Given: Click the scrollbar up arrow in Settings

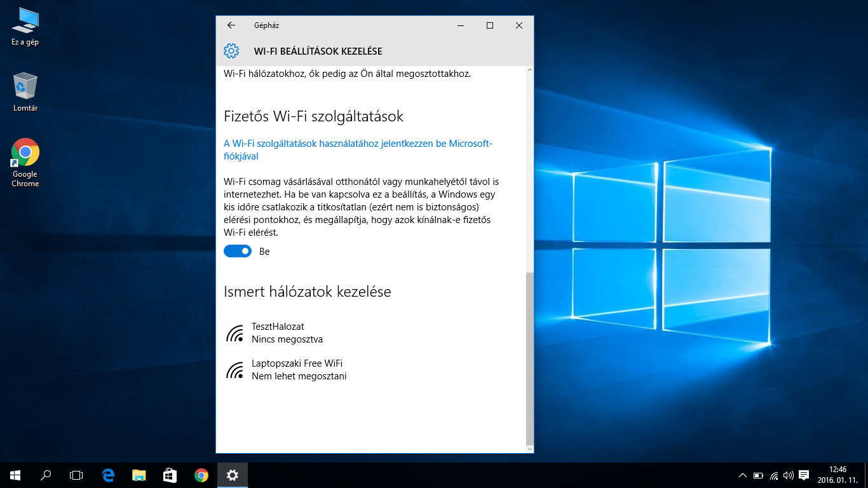Looking at the screenshot, I should point(530,71).
